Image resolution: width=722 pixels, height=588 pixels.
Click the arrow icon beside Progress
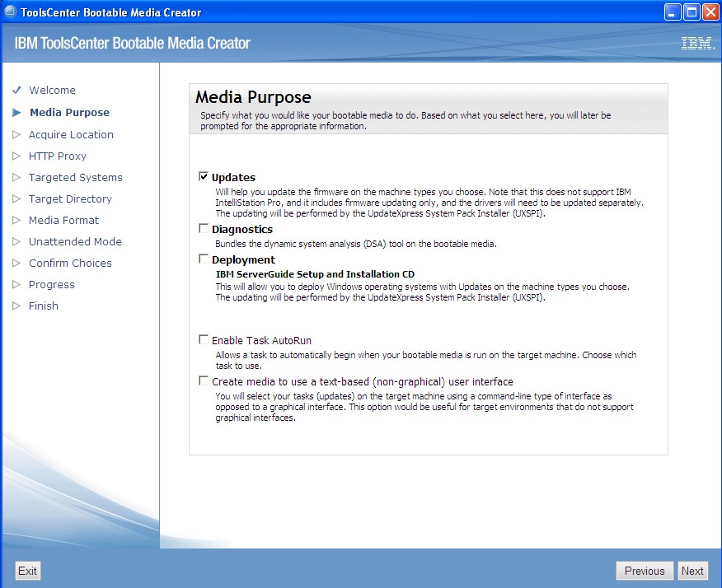[x=16, y=284]
